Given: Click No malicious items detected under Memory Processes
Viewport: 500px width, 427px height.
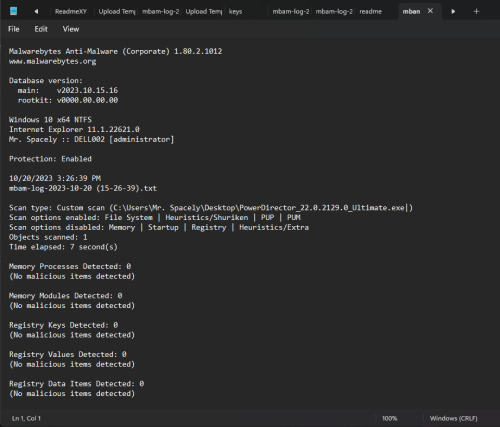Looking at the screenshot, I should coord(72,276).
